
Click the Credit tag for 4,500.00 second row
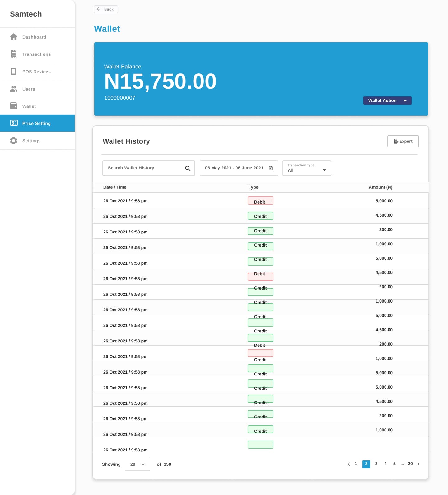tap(260, 216)
